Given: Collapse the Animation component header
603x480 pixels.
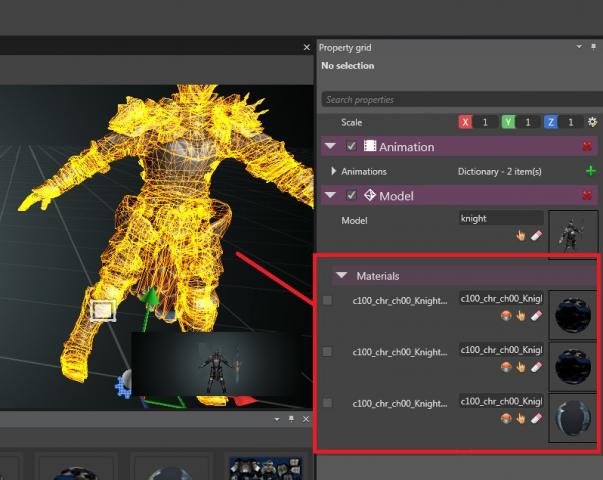Looking at the screenshot, I should tap(331, 146).
